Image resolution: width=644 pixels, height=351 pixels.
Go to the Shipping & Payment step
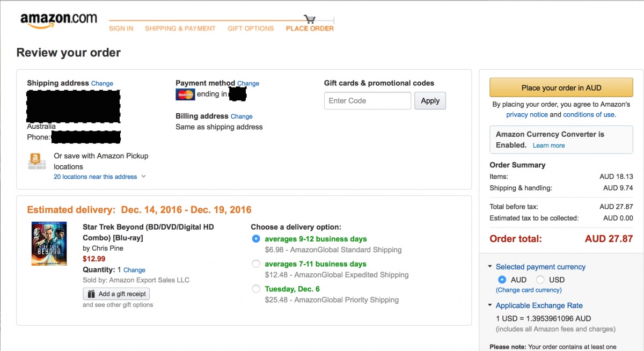pos(180,28)
